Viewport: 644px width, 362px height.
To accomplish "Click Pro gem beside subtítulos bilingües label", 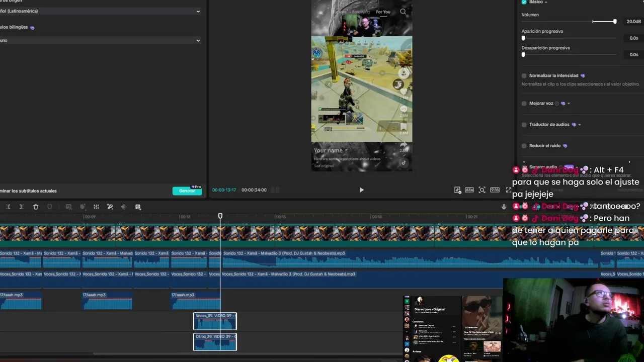I will [32, 28].
